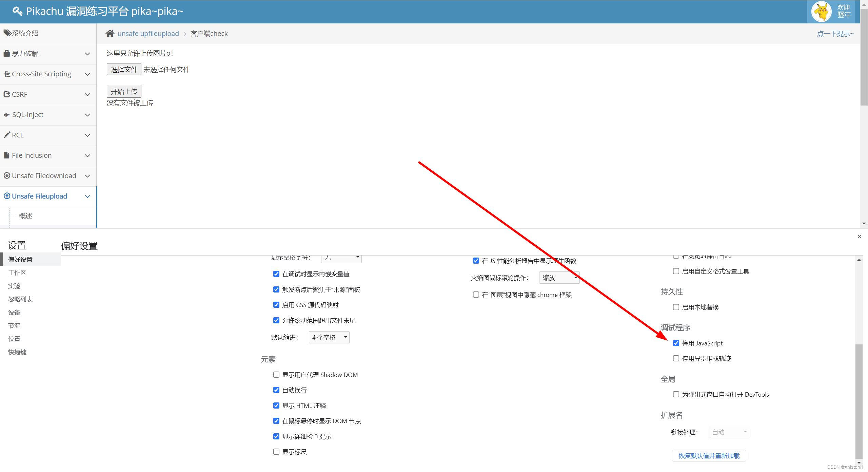Click the home icon in breadcrumb

tap(110, 33)
